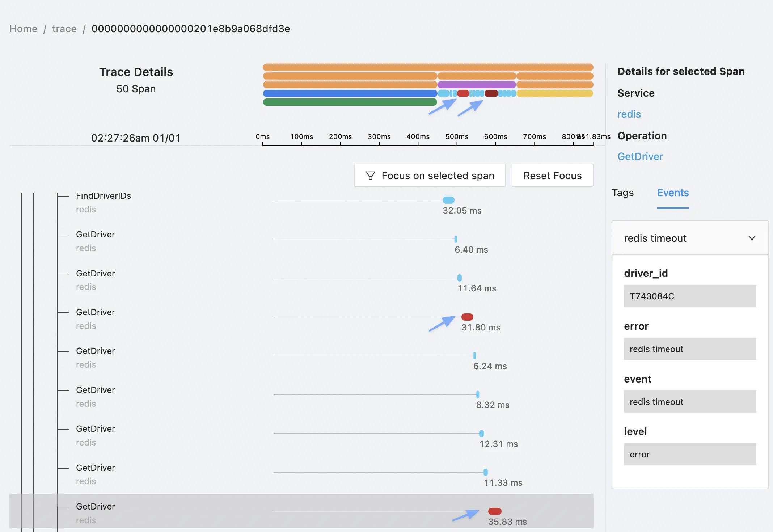
Task: Open the trace breadcrumb link
Action: pyautogui.click(x=64, y=29)
